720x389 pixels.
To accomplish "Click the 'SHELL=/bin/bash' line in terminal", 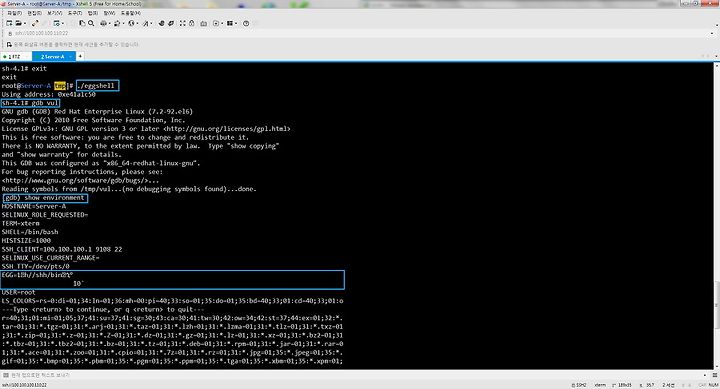I will pos(30,232).
